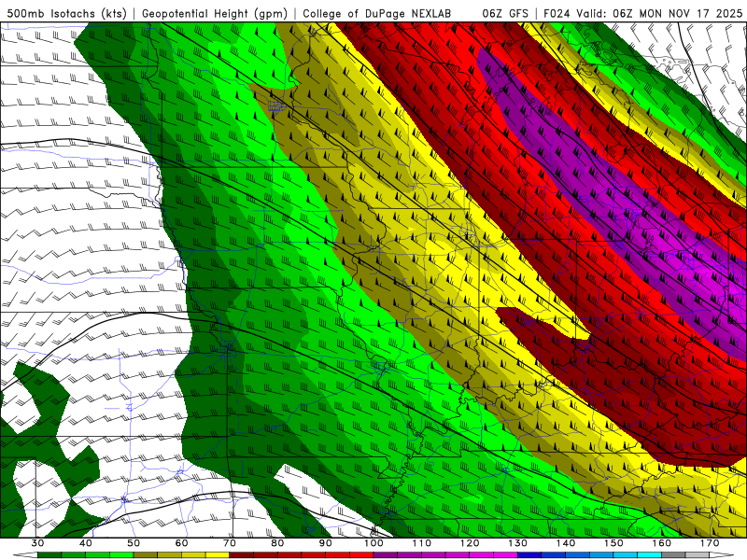The image size is (747, 560).
Task: Click the '06Z GFS' model run label
Action: click(505, 13)
